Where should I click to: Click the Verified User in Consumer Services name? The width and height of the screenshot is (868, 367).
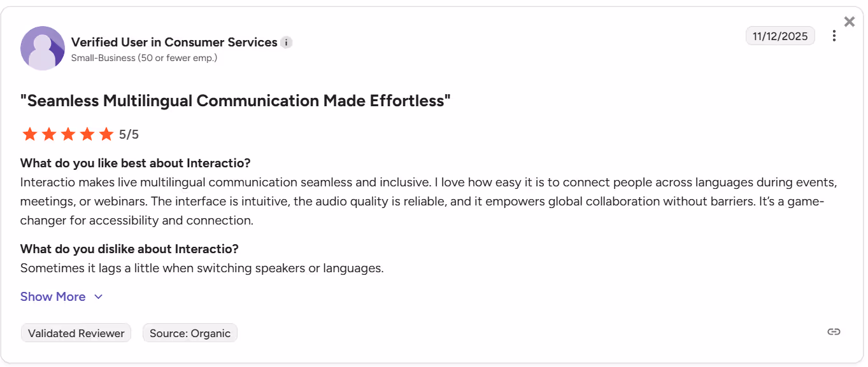[174, 42]
